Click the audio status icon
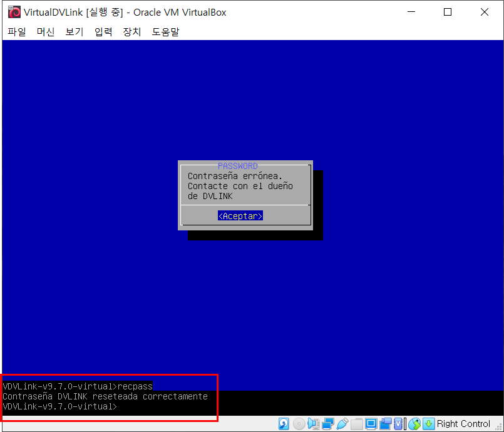This screenshot has width=504, height=432. [314, 424]
